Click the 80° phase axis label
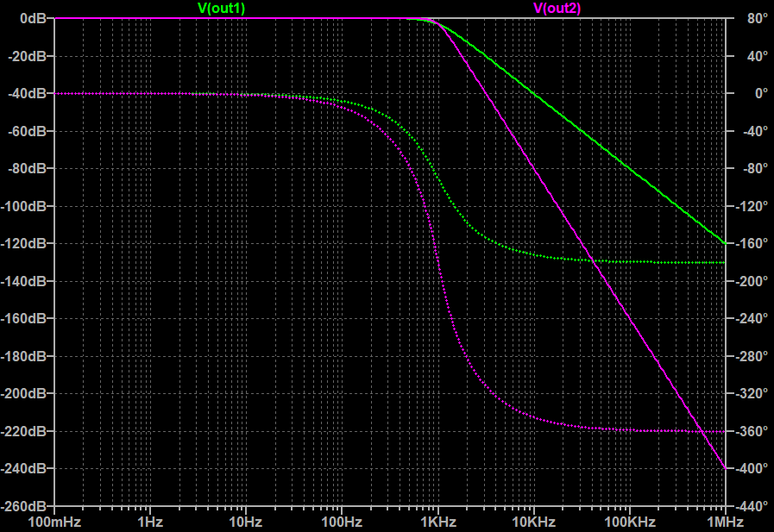This screenshot has width=774, height=532. point(758,18)
